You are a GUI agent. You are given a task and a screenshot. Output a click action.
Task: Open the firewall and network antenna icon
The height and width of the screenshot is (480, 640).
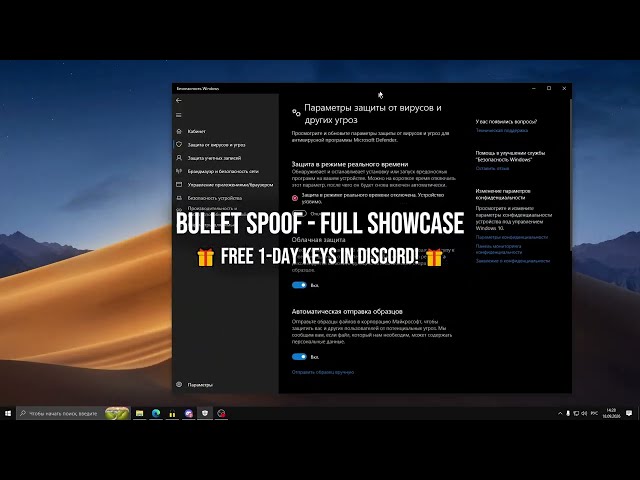pyautogui.click(x=179, y=171)
